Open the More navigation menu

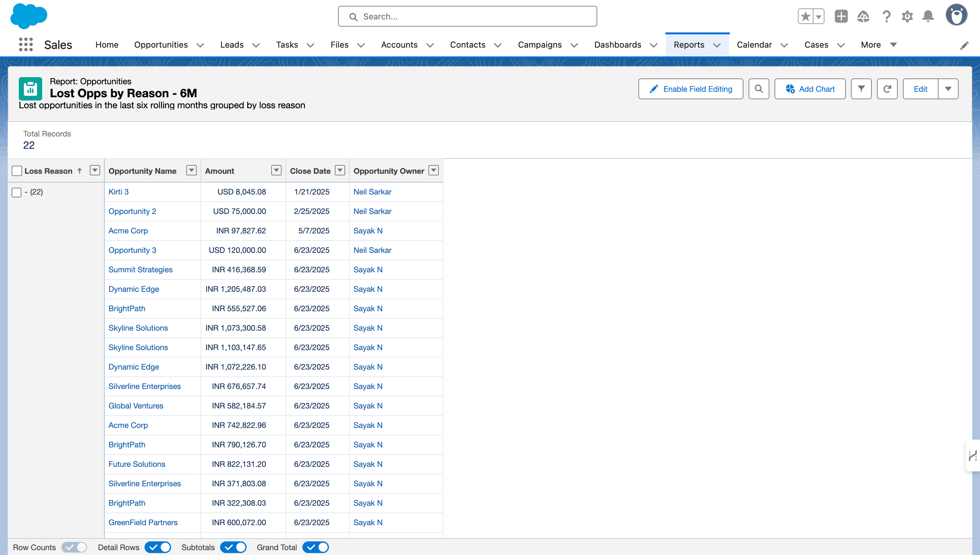point(878,45)
